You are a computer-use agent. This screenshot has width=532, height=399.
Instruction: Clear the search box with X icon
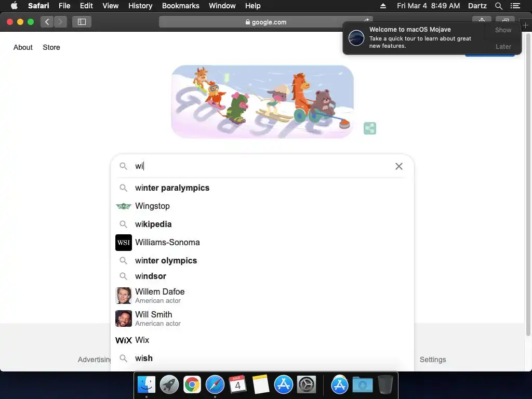(x=399, y=166)
